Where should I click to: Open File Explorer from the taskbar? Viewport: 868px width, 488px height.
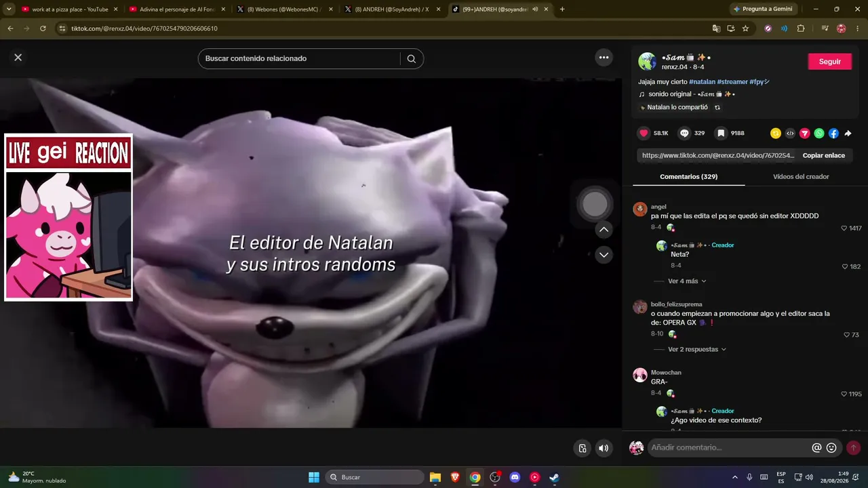click(x=435, y=477)
